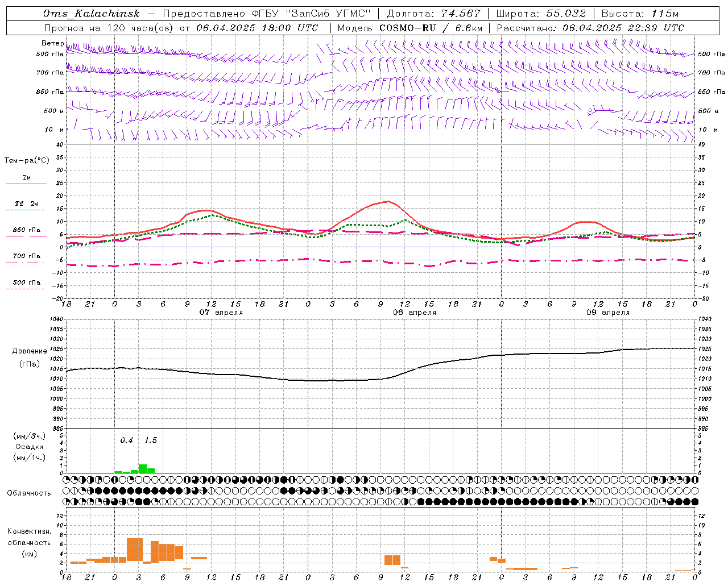Select the Долгота: 74.567 header value

pyautogui.click(x=434, y=14)
